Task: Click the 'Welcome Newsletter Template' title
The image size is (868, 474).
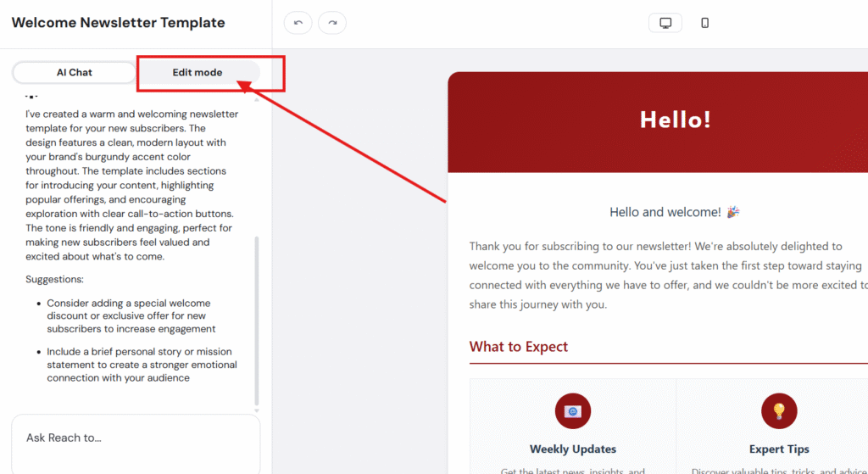Action: pos(119,23)
